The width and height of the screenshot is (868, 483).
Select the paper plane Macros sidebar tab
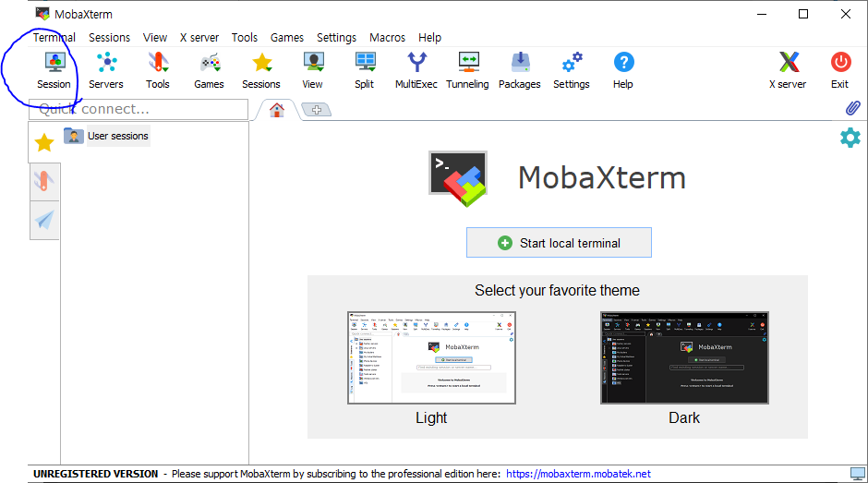click(x=44, y=221)
